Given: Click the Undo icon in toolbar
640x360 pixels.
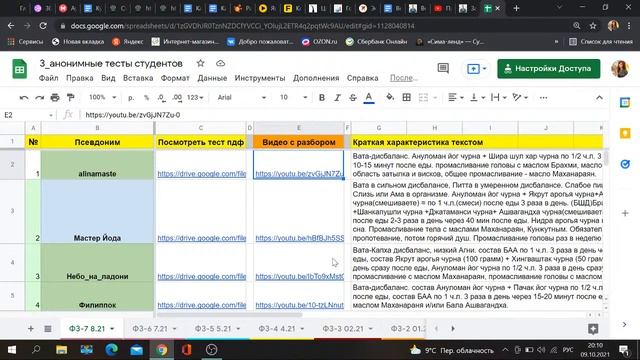Looking at the screenshot, I should [24, 98].
